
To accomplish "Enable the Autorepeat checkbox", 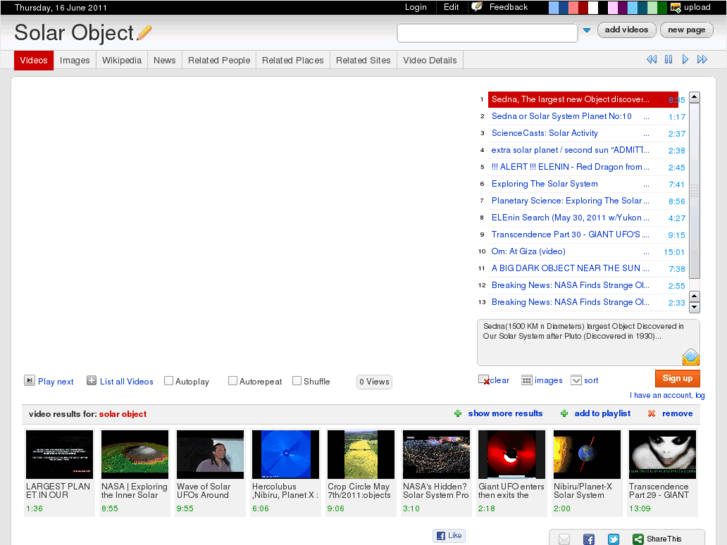I will pos(232,381).
